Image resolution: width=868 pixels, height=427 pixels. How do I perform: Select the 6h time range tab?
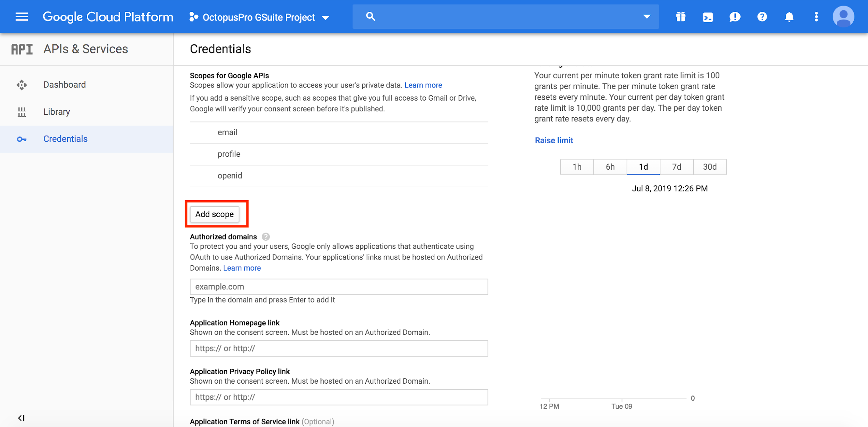point(610,167)
